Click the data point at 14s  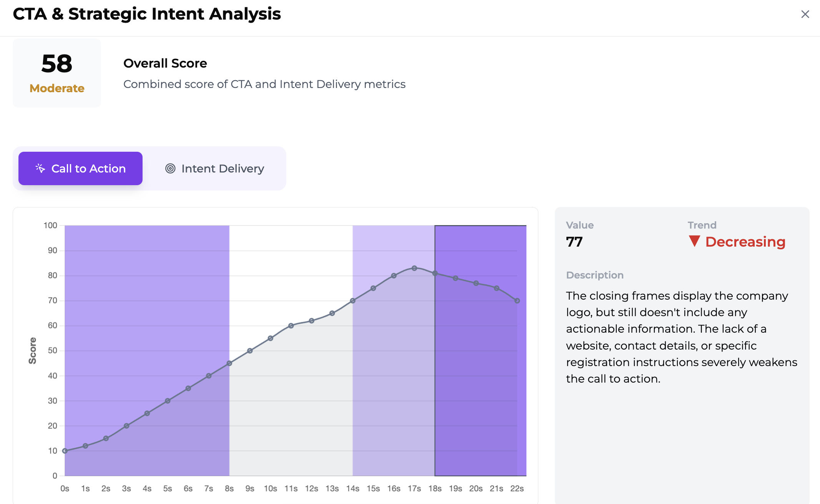[353, 301]
